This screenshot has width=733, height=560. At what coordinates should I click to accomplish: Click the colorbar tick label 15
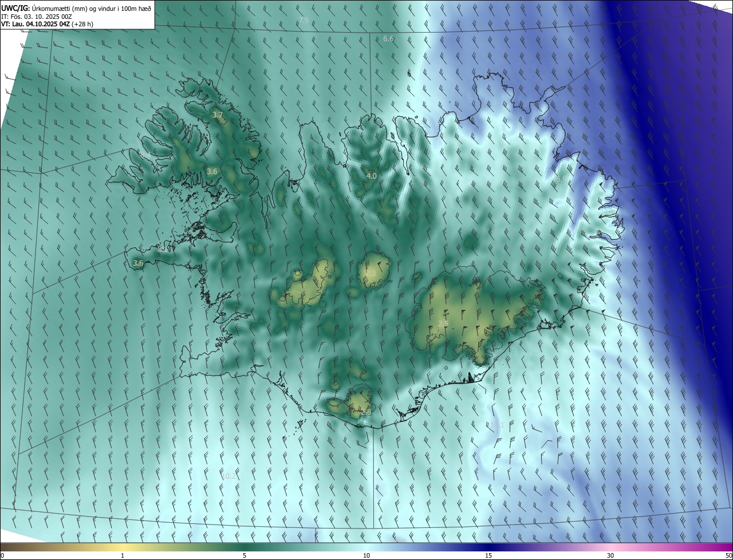pos(488,555)
